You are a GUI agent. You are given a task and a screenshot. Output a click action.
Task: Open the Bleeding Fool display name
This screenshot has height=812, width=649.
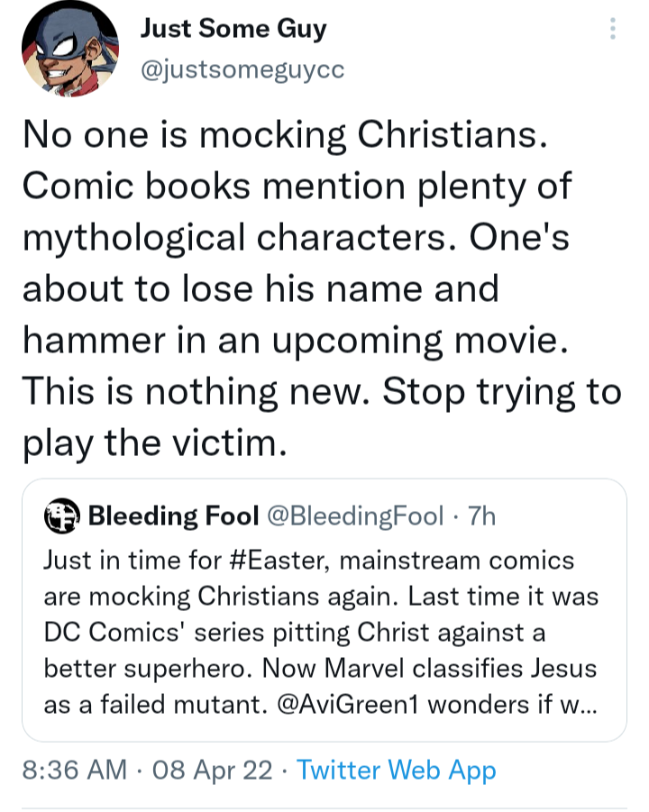click(173, 515)
